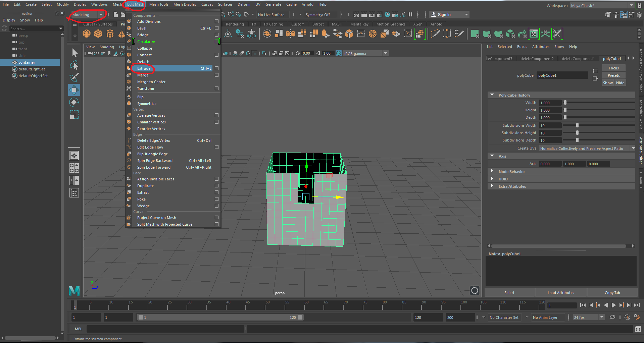Pick the Paint selection tool
This screenshot has width=644, height=343.
pos(74,77)
